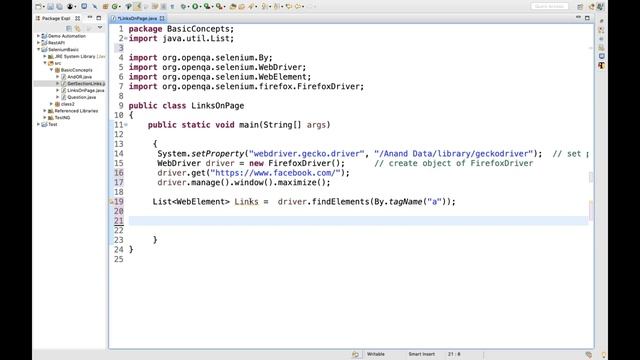Click the findElements call on line 19
640x360 pixels.
pyautogui.click(x=340, y=202)
